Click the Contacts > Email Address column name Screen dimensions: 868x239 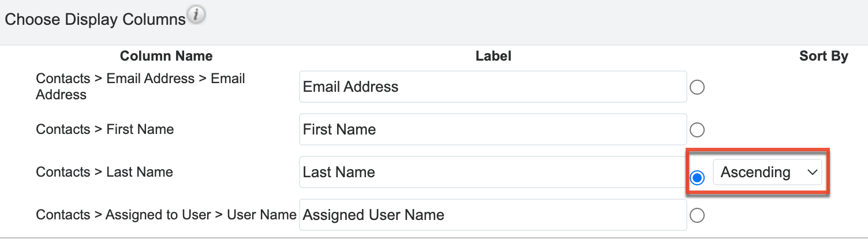pos(140,86)
